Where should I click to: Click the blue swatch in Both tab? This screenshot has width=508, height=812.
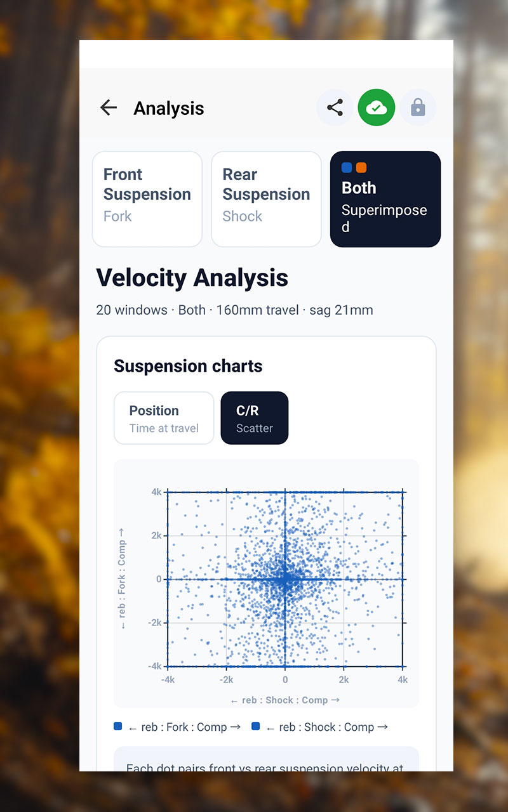[x=347, y=167]
